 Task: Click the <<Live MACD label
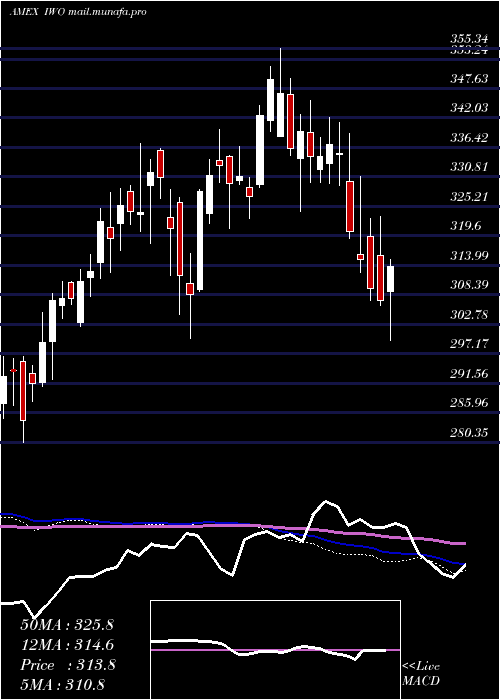coord(421,674)
